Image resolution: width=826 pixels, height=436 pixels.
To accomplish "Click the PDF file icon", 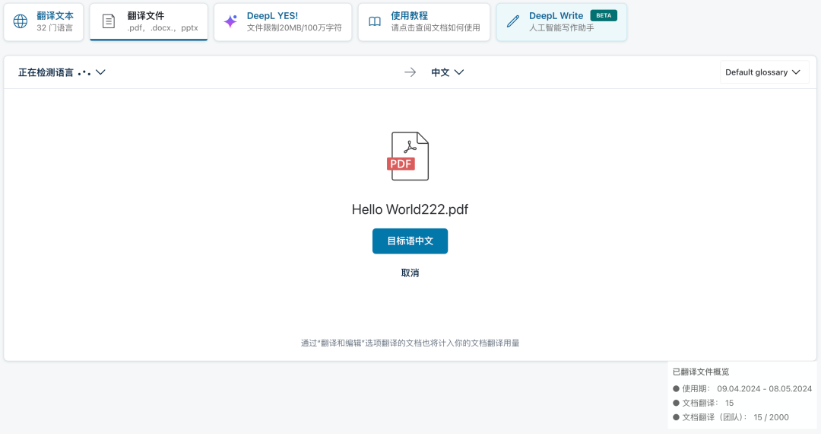I will coord(409,156).
